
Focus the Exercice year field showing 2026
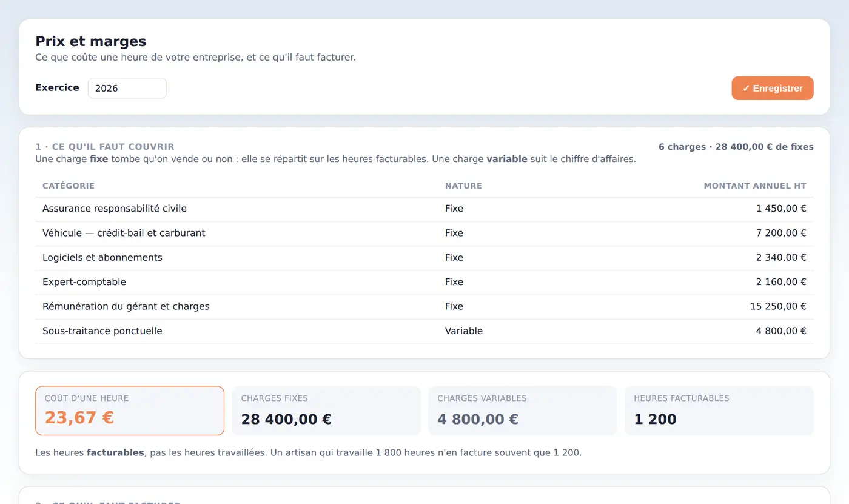(127, 88)
